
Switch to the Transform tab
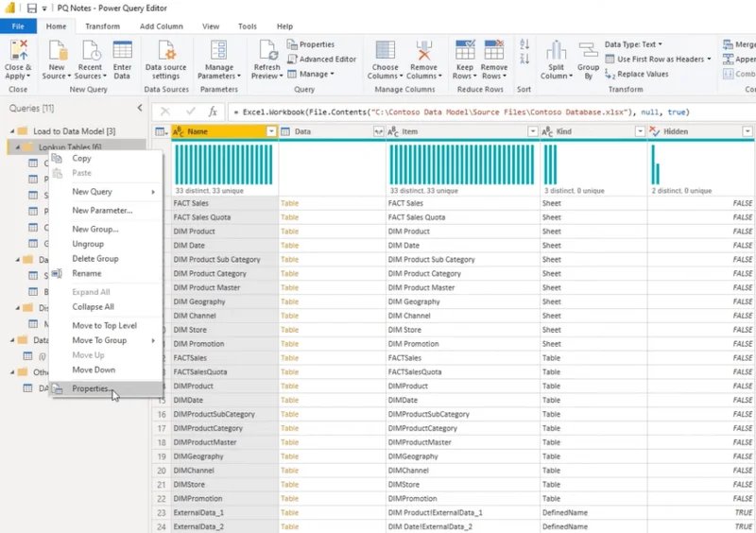[102, 26]
